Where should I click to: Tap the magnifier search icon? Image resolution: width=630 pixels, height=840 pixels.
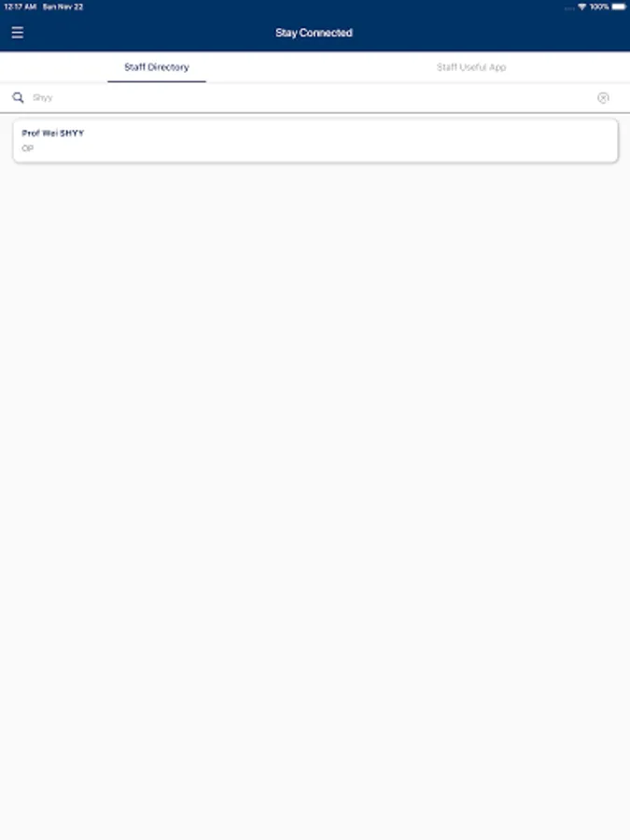(18, 97)
